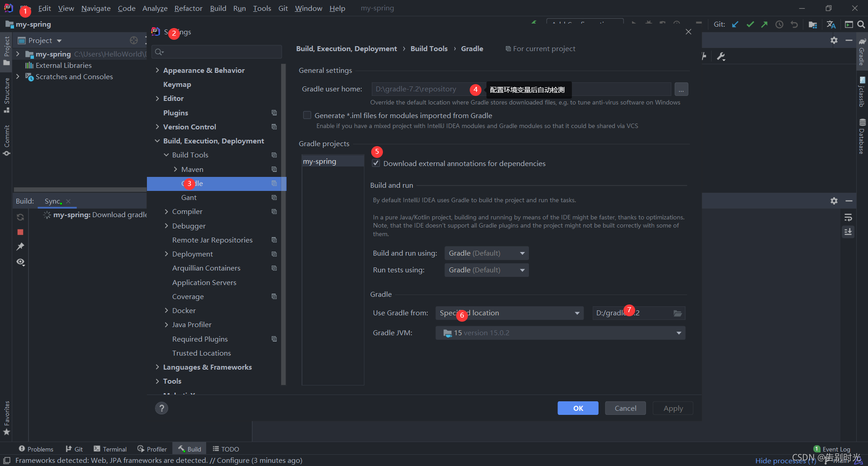Viewport: 868px width, 466px height.
Task: Expand the Maven settings node
Action: pyautogui.click(x=175, y=169)
